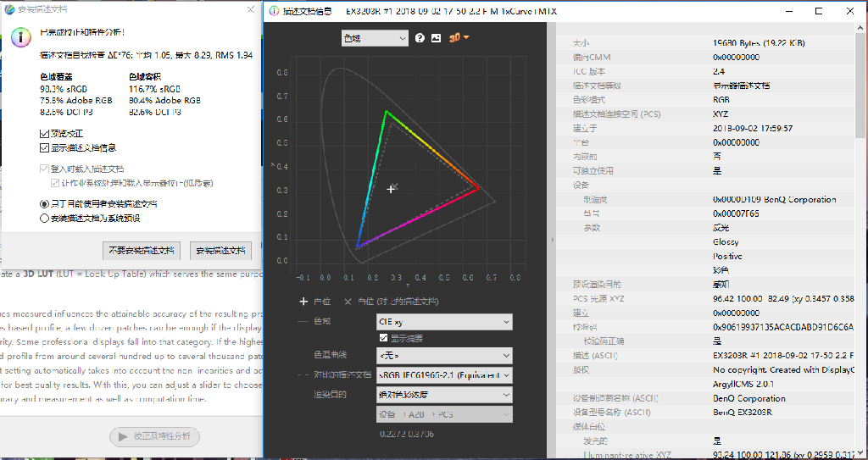
Task: Click the 安装描述文档 button
Action: pyautogui.click(x=220, y=251)
